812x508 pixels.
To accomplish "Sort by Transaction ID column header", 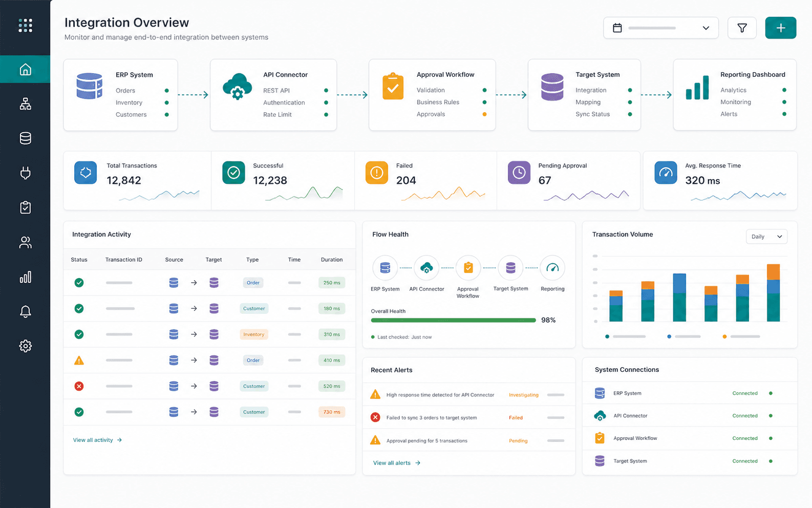I will pyautogui.click(x=124, y=260).
